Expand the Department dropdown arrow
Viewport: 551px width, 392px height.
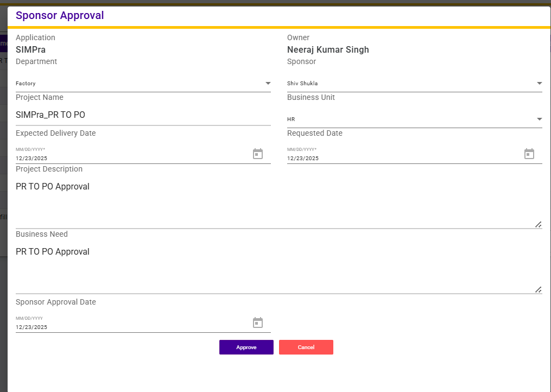[x=268, y=84]
